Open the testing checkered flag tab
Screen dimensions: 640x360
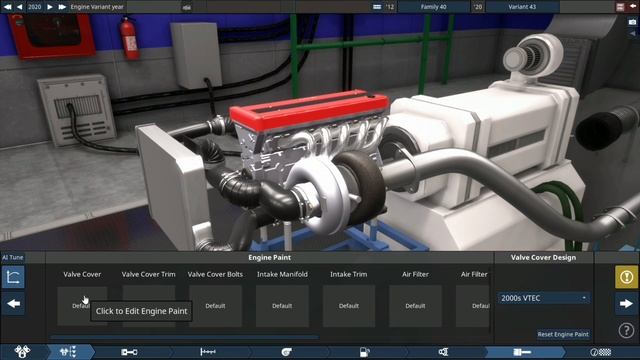point(600,352)
